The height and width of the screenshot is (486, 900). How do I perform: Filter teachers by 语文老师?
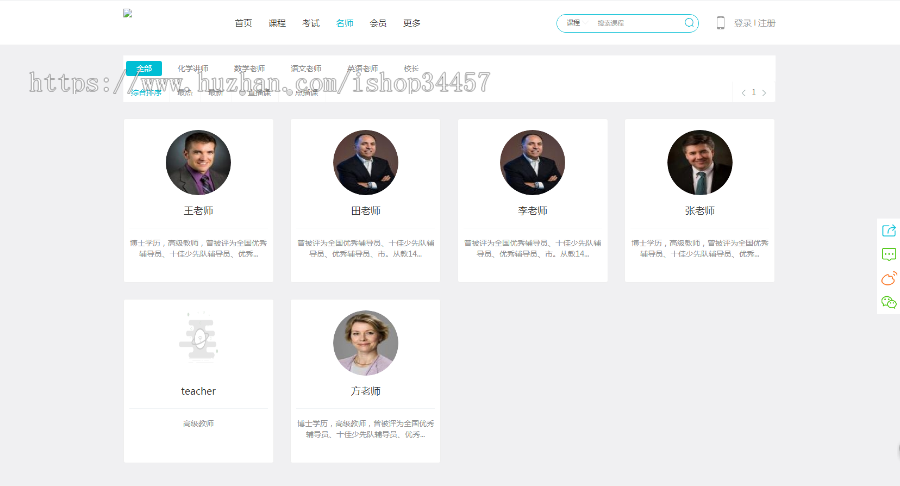click(306, 68)
